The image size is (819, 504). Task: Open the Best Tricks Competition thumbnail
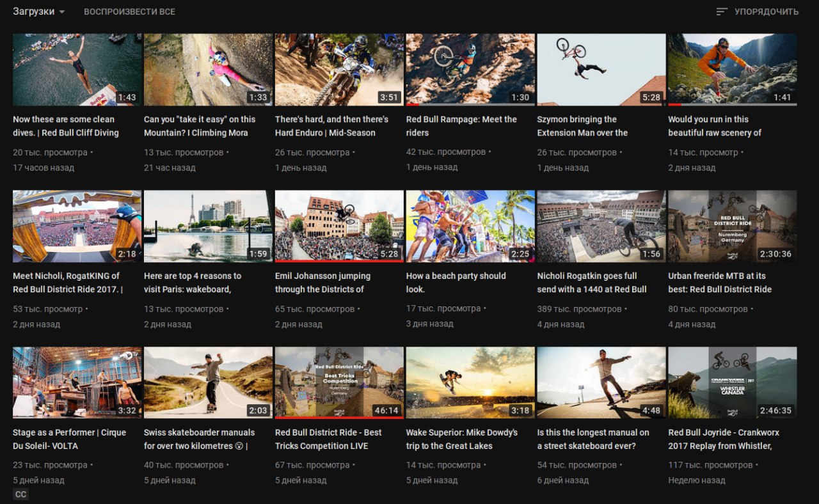(339, 382)
